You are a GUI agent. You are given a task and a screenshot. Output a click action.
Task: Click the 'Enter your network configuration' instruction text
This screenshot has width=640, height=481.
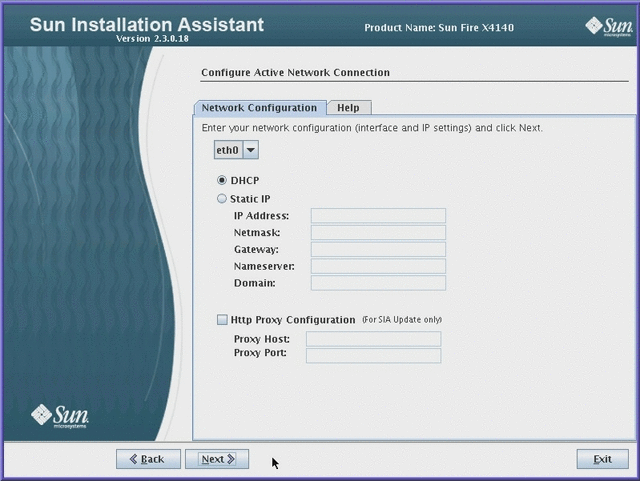pos(372,128)
